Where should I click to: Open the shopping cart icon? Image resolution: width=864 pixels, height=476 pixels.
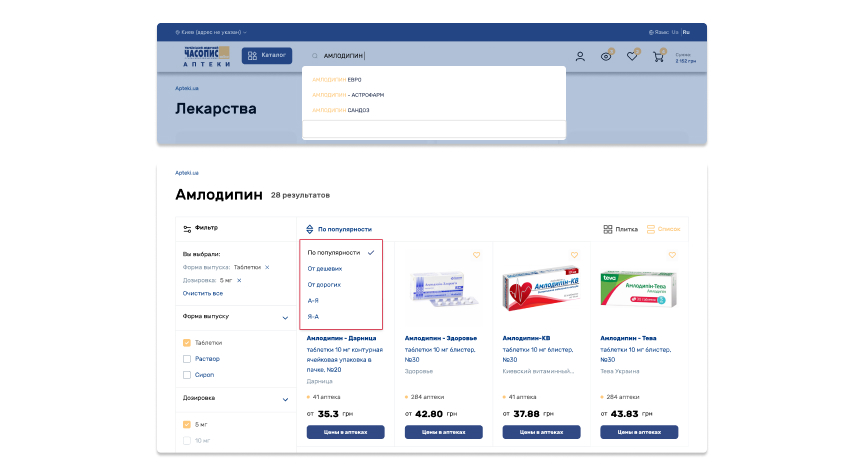[x=658, y=56]
